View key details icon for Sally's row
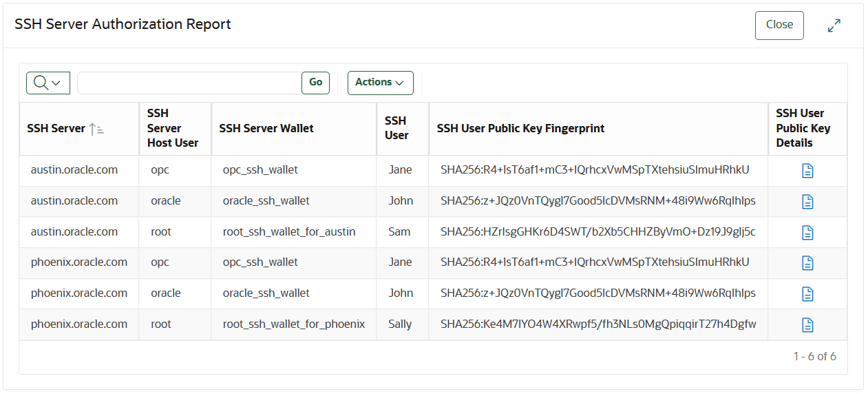 807,324
